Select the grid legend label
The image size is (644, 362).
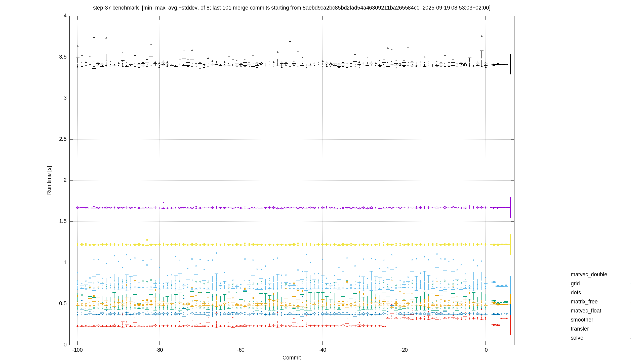click(x=575, y=284)
